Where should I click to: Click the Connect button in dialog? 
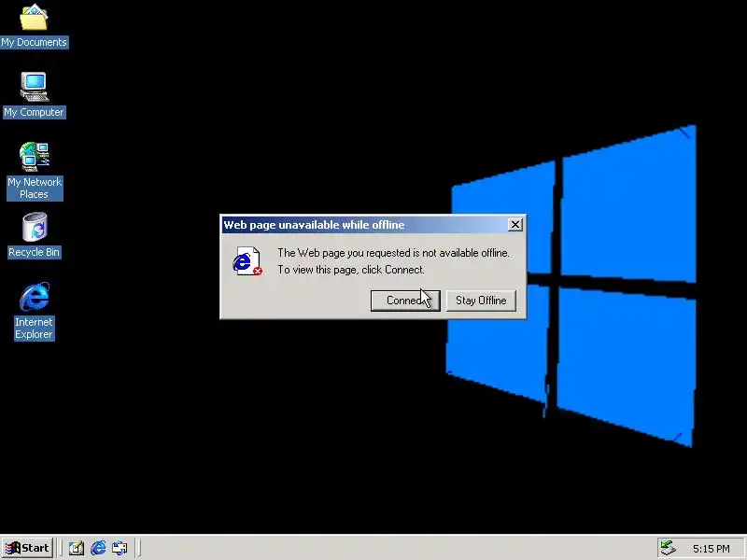tap(405, 301)
